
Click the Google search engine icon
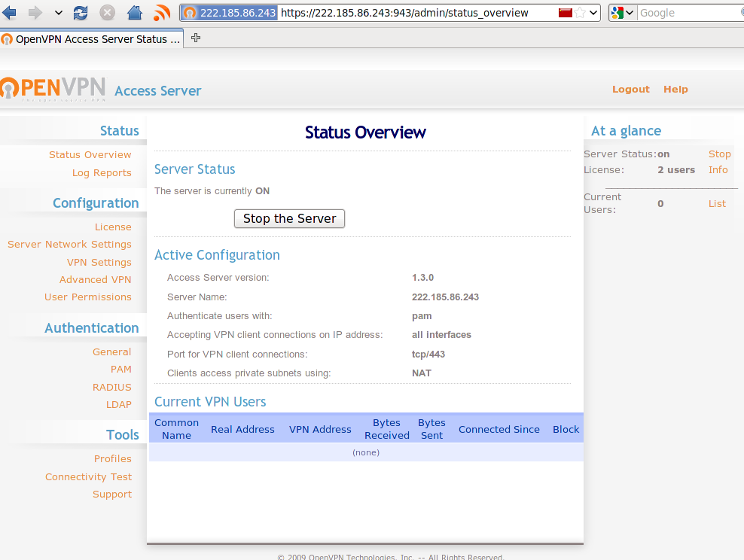click(617, 13)
